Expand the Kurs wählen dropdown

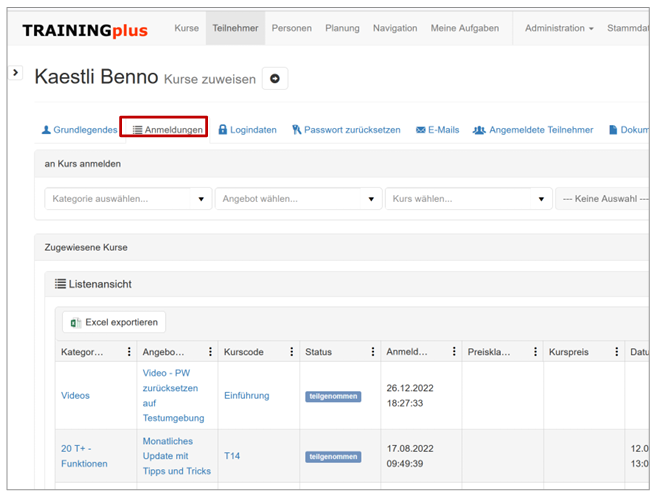click(x=542, y=199)
